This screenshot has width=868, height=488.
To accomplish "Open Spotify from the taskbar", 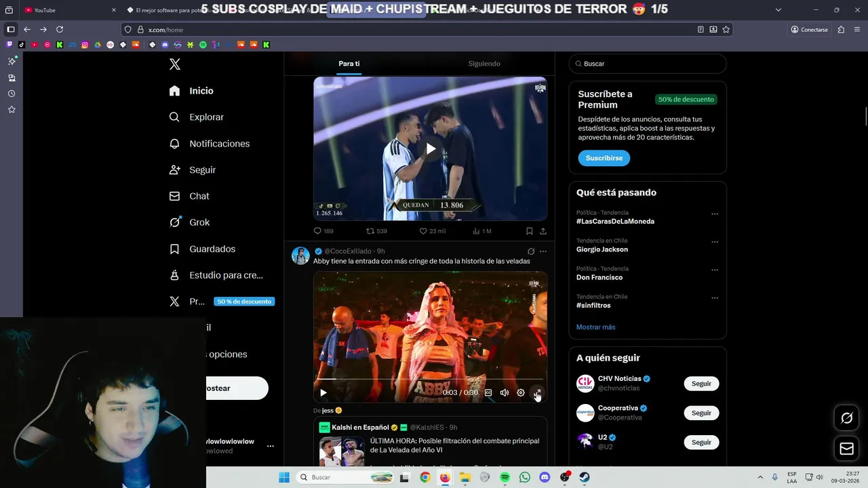I will pyautogui.click(x=505, y=478).
